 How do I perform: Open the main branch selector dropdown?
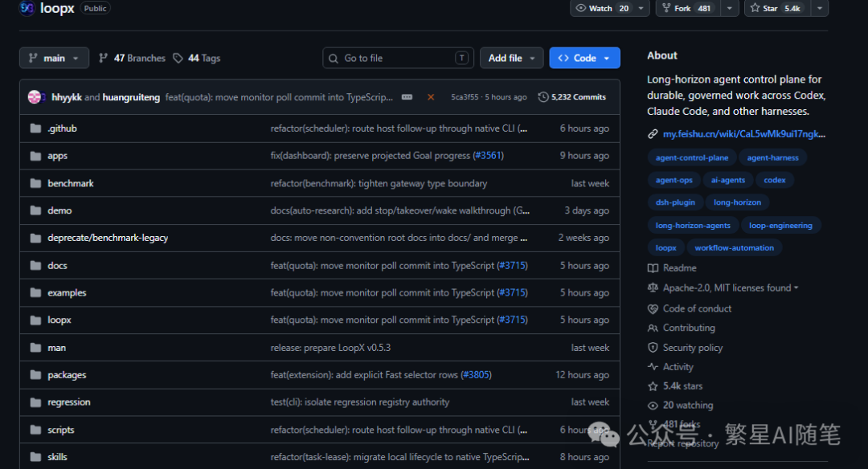click(55, 58)
